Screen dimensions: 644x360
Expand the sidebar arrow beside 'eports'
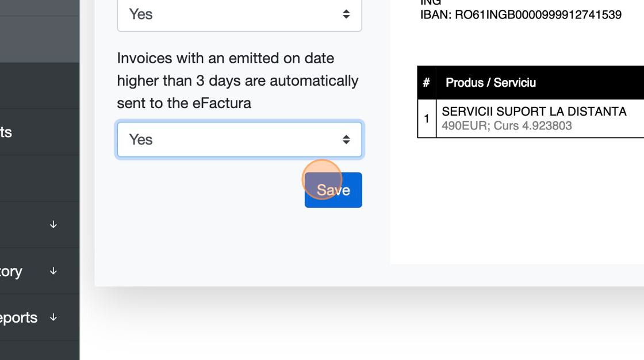[53, 317]
